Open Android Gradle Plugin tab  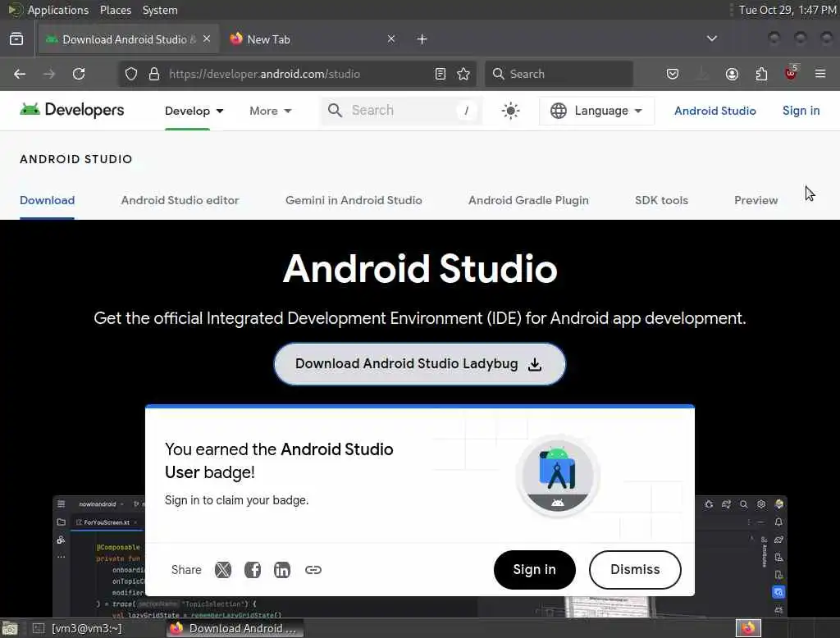point(528,200)
